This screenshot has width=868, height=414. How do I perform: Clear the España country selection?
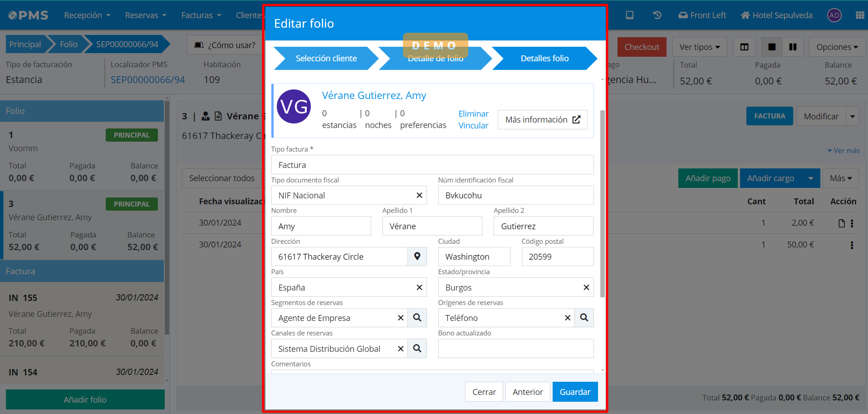pyautogui.click(x=419, y=287)
